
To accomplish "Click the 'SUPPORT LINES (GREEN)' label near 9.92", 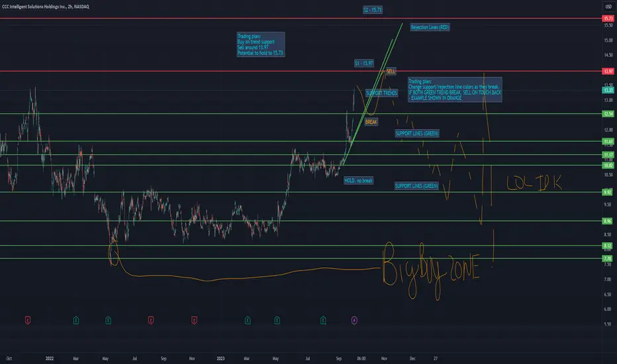I will tap(416, 186).
